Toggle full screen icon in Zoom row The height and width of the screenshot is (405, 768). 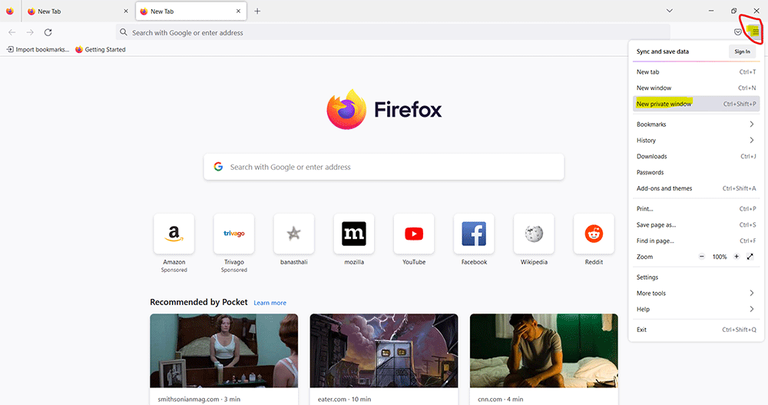[750, 257]
